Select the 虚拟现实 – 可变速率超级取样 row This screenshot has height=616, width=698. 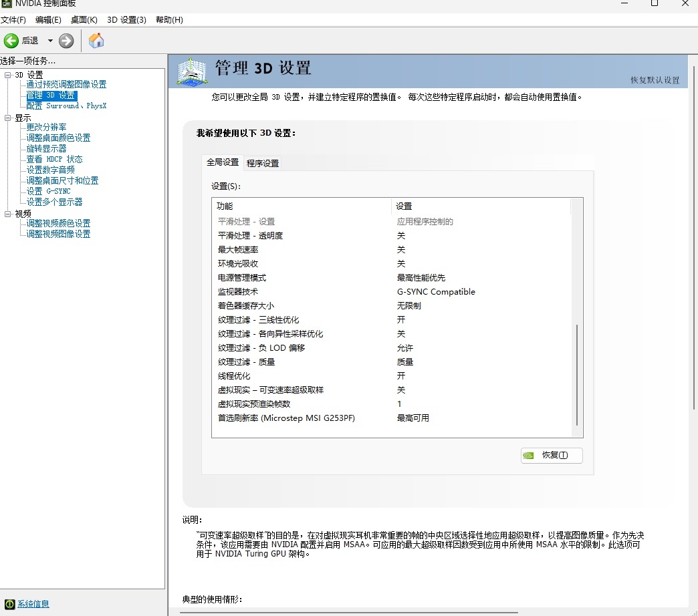(392, 390)
